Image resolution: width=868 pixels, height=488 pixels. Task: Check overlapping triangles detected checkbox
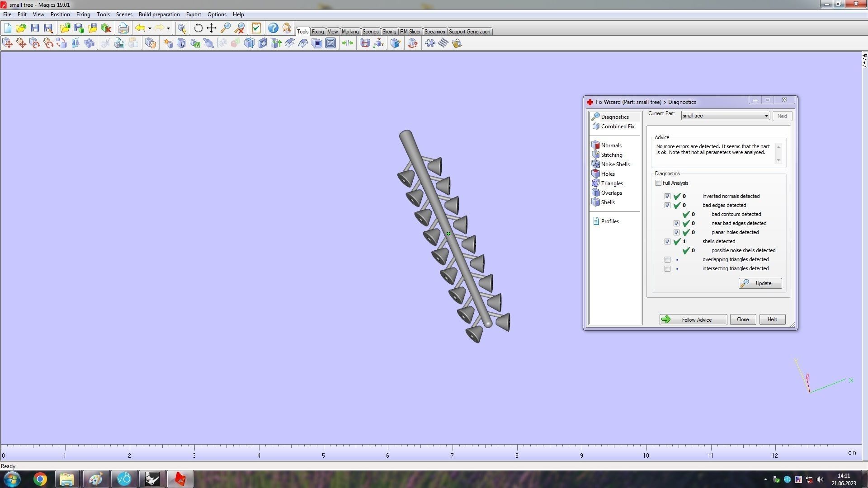[667, 260]
